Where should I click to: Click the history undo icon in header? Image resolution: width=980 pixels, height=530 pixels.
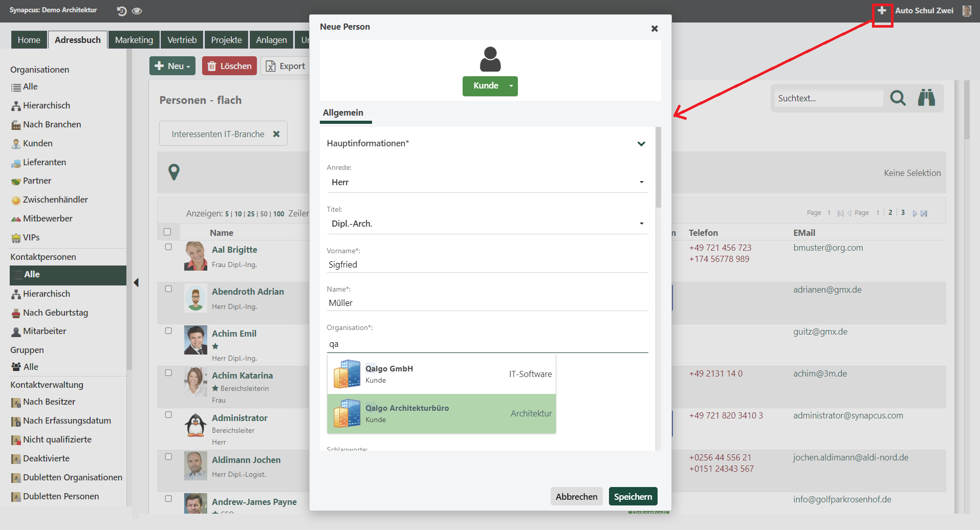[121, 11]
